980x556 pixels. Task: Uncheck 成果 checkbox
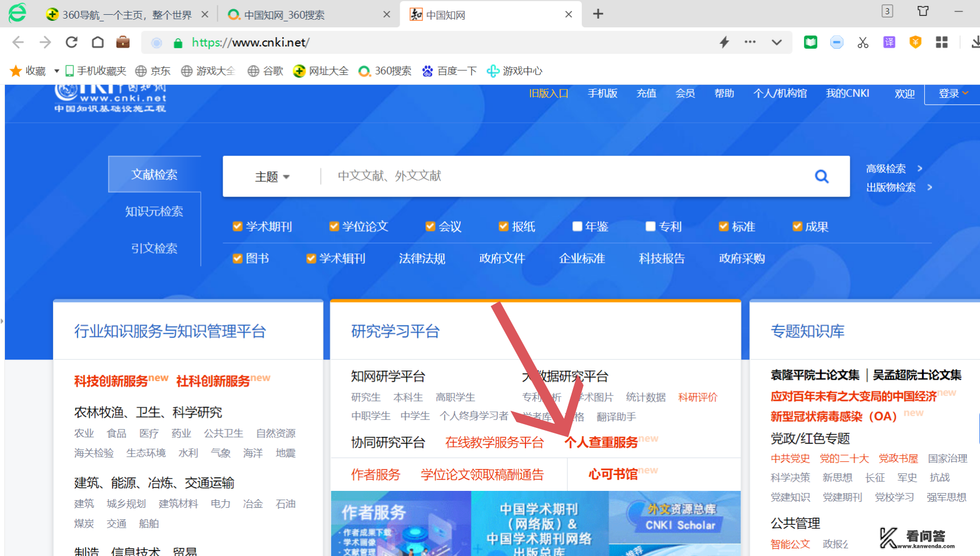797,227
